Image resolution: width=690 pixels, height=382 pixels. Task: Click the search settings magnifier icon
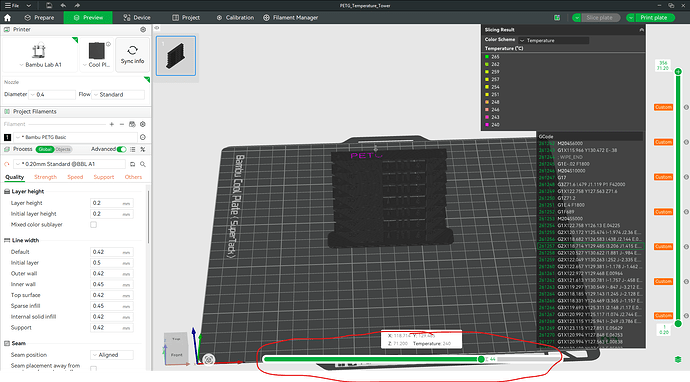tap(143, 164)
